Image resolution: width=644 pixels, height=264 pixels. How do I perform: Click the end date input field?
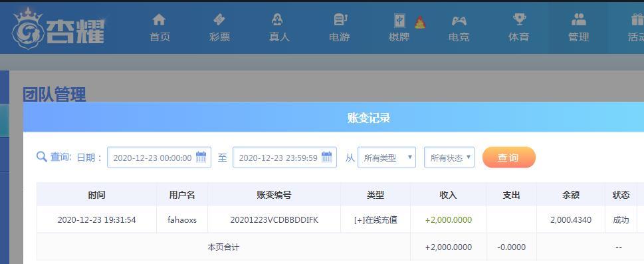(x=284, y=158)
